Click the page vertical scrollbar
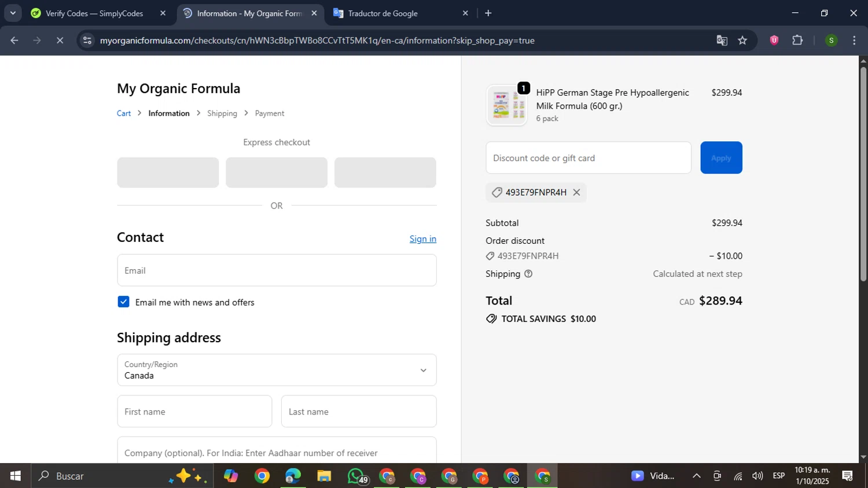 click(x=863, y=174)
